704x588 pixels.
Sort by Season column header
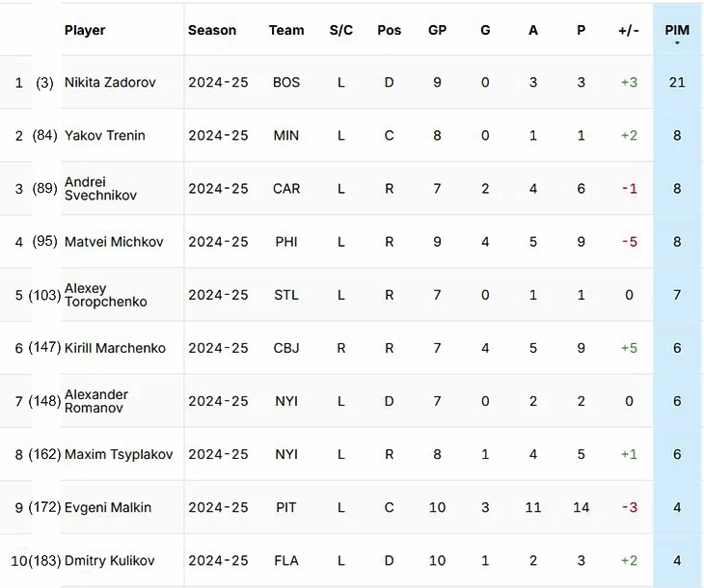point(212,30)
